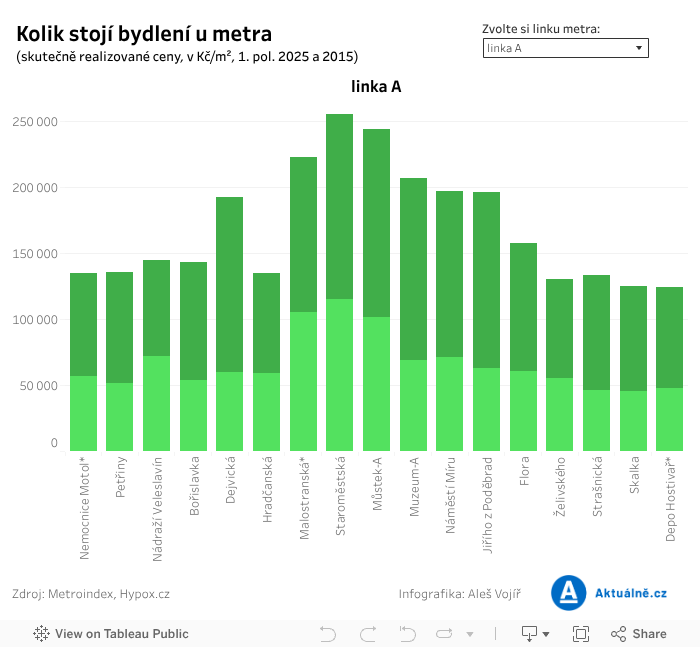Select the Hradčanská bar

click(267, 362)
